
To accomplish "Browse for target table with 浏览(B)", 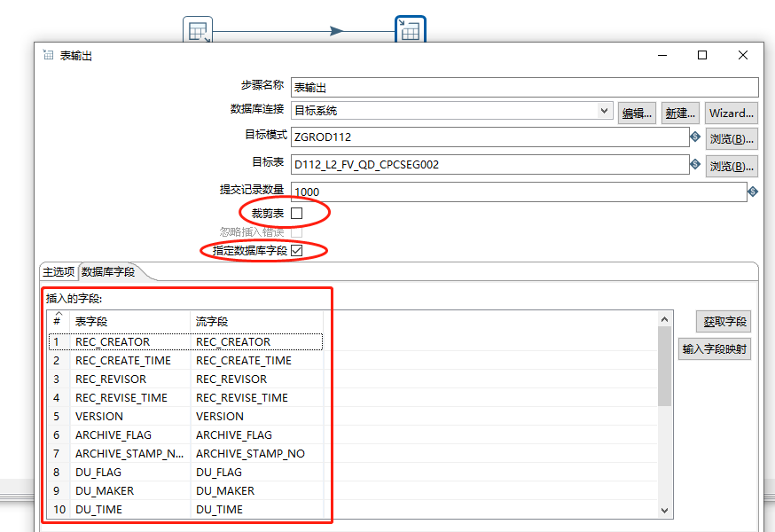I will 732,166.
